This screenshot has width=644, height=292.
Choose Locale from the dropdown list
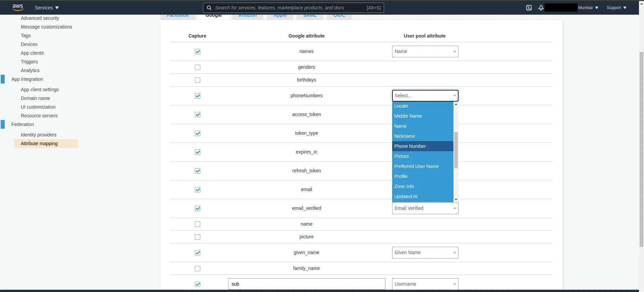(423, 106)
